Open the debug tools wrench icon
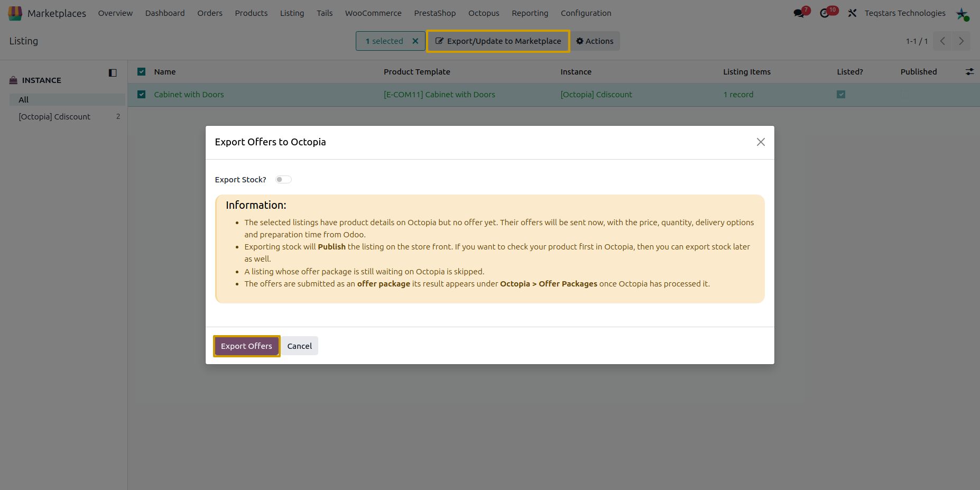The height and width of the screenshot is (490, 980). (x=852, y=13)
